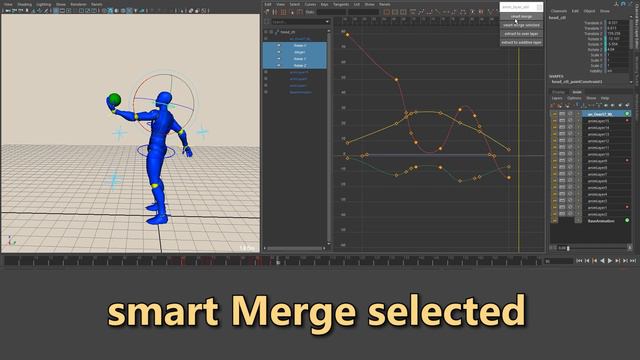Click the smart merge selected button
The width and height of the screenshot is (640, 360).
pyautogui.click(x=521, y=25)
